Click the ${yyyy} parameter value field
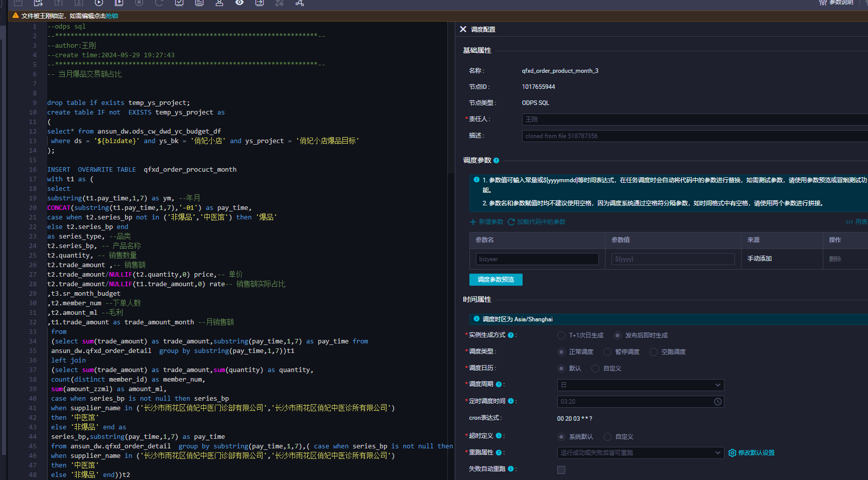This screenshot has height=480, width=868. tap(673, 259)
